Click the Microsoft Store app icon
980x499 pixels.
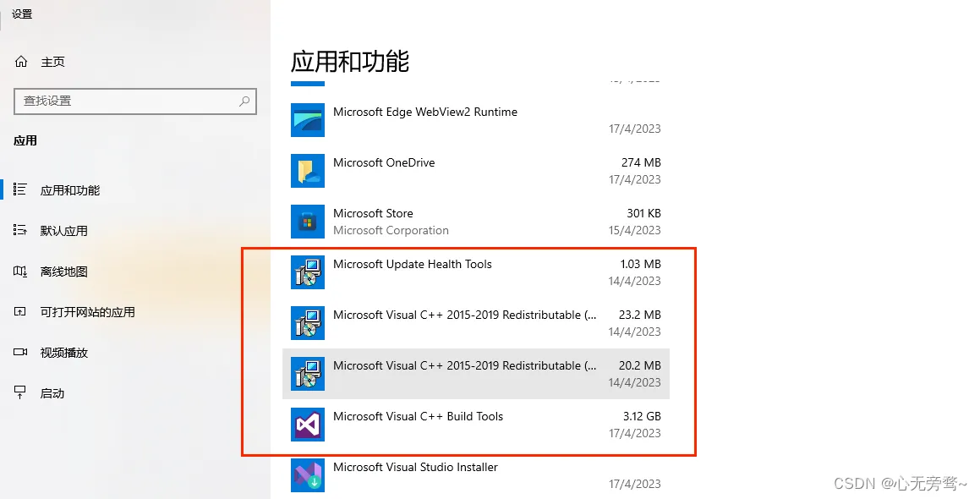coord(308,222)
